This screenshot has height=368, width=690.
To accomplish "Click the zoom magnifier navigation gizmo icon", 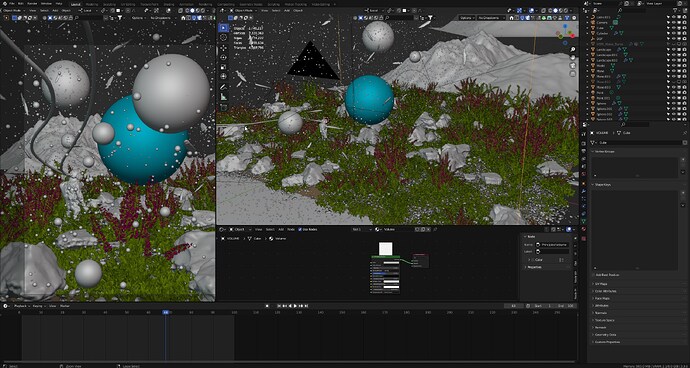I will tap(573, 49).
